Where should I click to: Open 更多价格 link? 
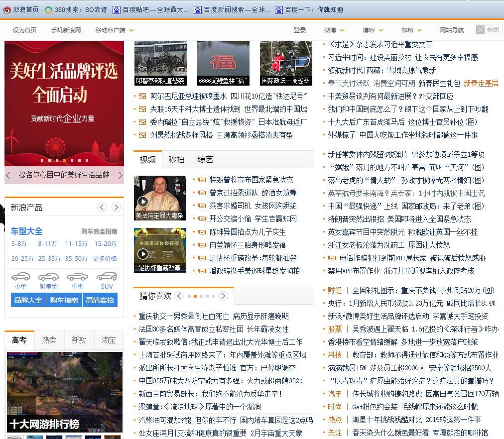click(x=105, y=258)
